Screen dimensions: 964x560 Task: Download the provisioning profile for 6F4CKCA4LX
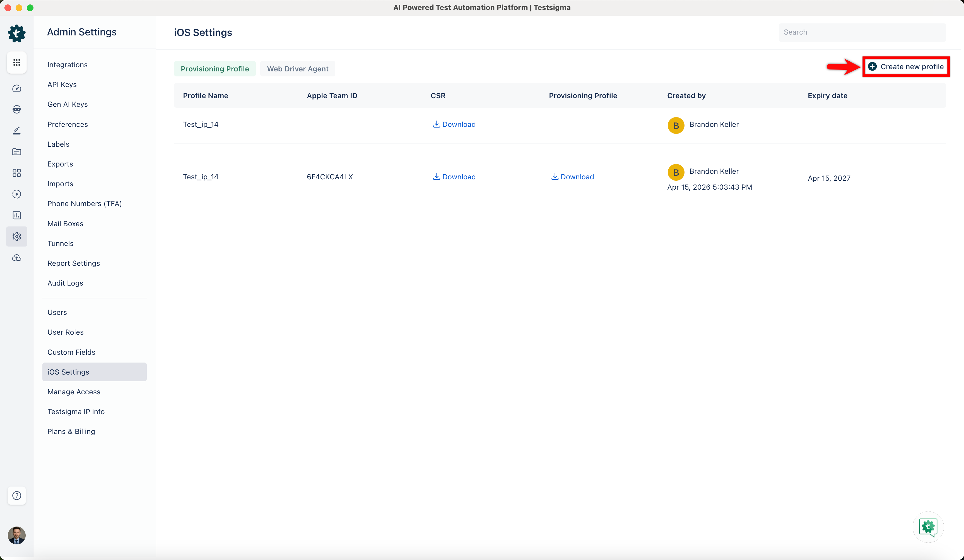[x=572, y=177]
